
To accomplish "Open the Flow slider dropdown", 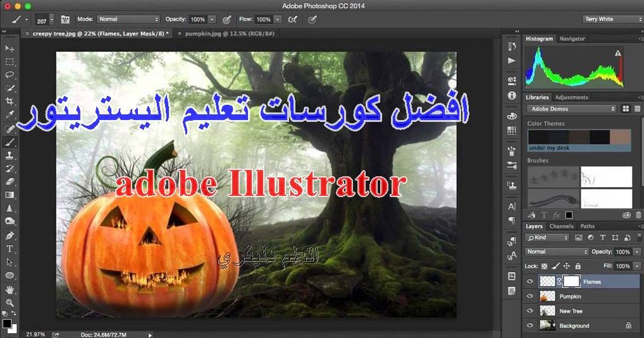I will tap(278, 20).
